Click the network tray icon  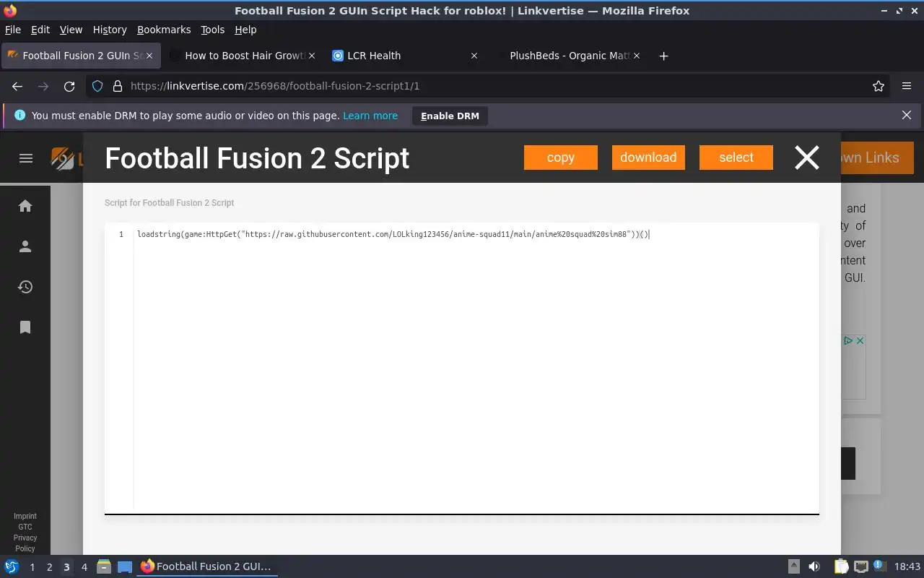click(x=861, y=566)
